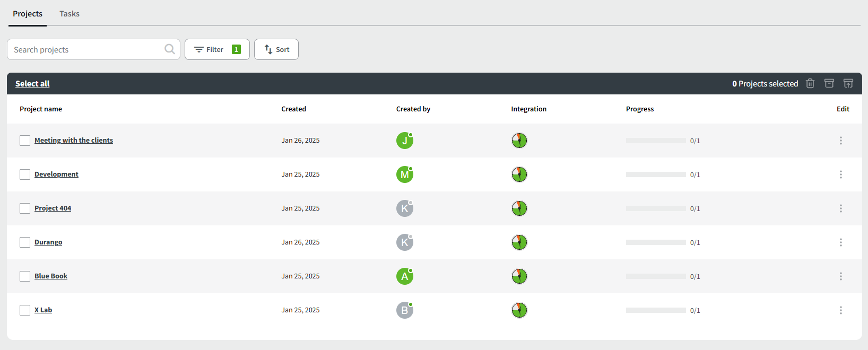This screenshot has height=350, width=868.
Task: Expand the edit menu for Blue Book
Action: pos(840,276)
